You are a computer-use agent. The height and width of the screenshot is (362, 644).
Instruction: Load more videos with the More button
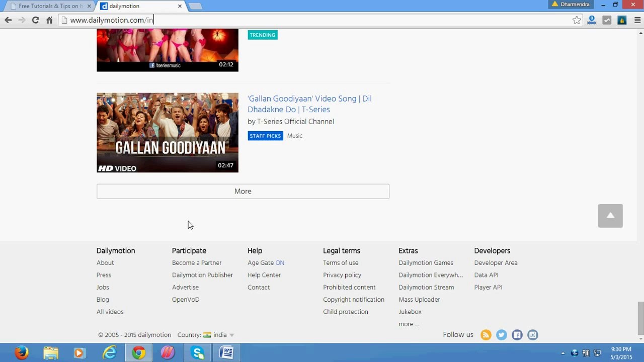pyautogui.click(x=243, y=191)
